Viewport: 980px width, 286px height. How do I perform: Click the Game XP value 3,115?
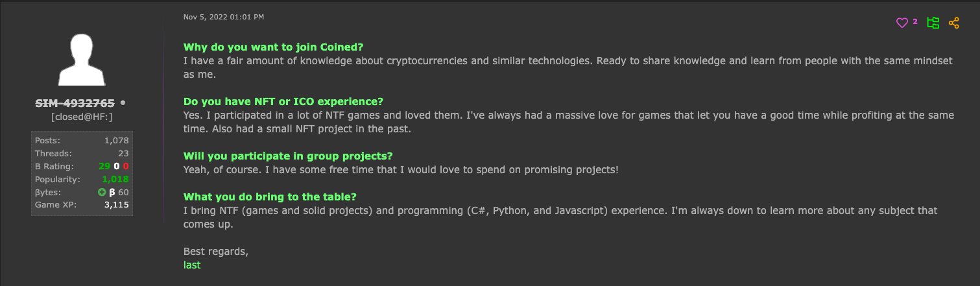117,205
